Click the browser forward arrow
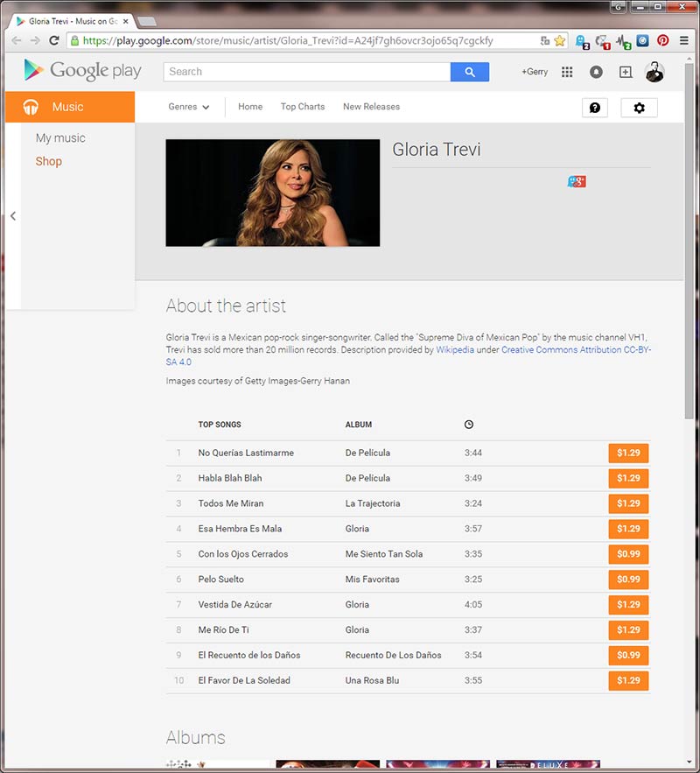This screenshot has height=773, width=700. pos(35,40)
